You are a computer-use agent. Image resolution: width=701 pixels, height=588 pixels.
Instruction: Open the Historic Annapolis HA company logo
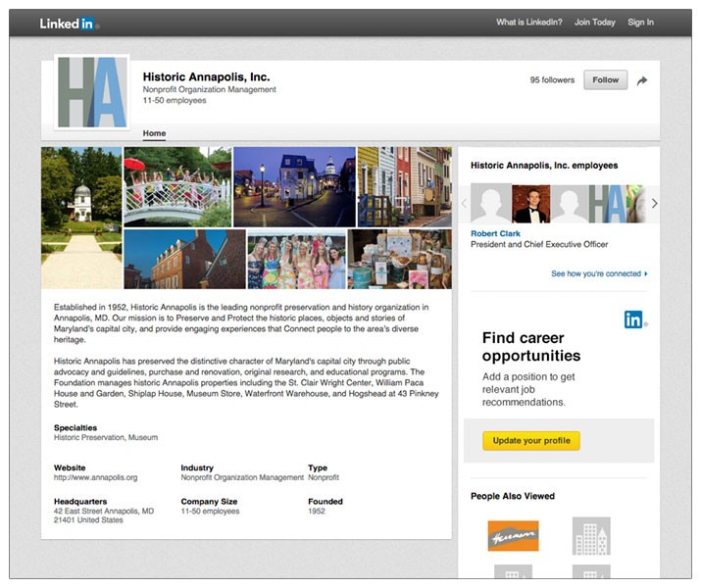pos(92,92)
